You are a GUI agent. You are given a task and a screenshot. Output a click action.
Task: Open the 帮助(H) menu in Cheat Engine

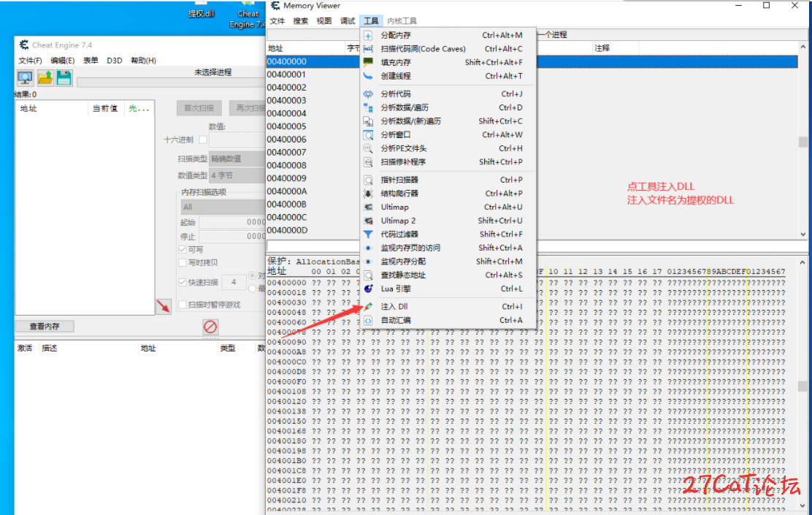click(143, 61)
